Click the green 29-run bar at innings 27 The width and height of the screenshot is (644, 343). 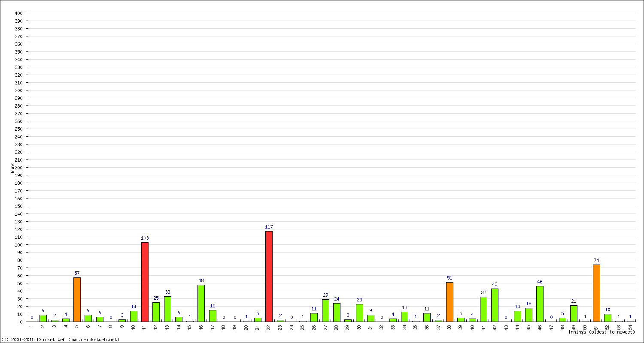tap(325, 310)
